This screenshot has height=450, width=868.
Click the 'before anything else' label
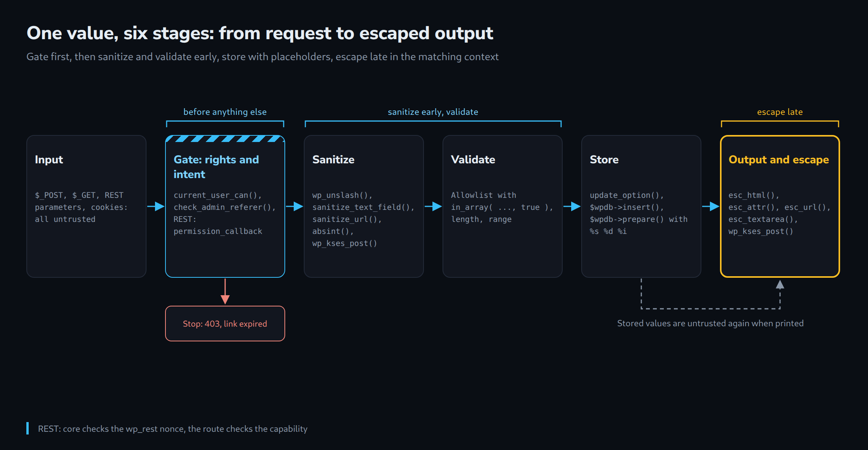tap(225, 112)
